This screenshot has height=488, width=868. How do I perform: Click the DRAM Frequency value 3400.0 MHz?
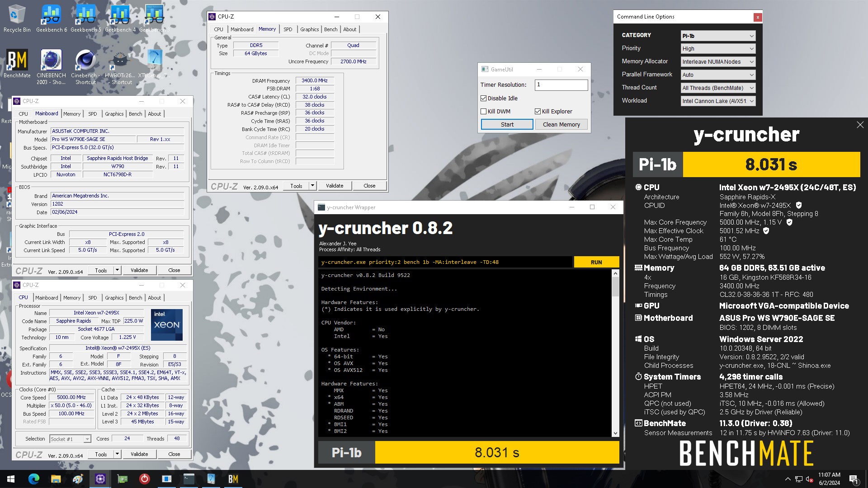[x=315, y=80]
